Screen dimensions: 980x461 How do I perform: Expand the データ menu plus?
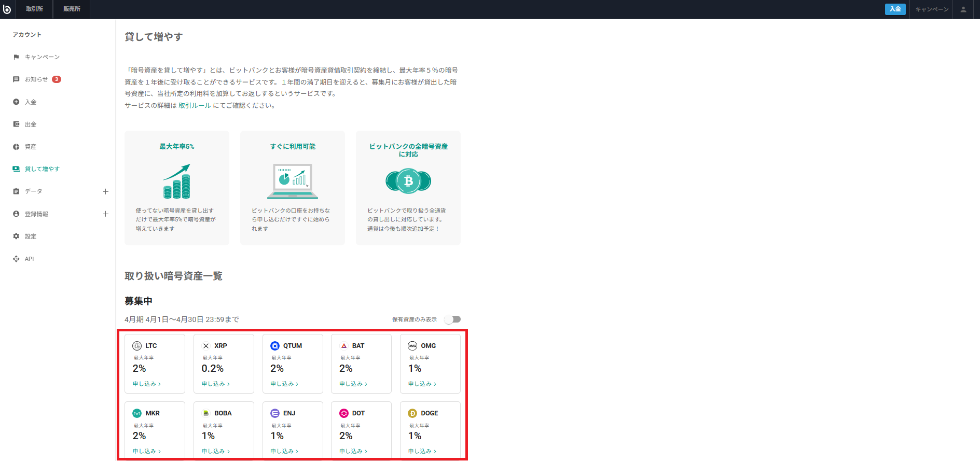106,191
